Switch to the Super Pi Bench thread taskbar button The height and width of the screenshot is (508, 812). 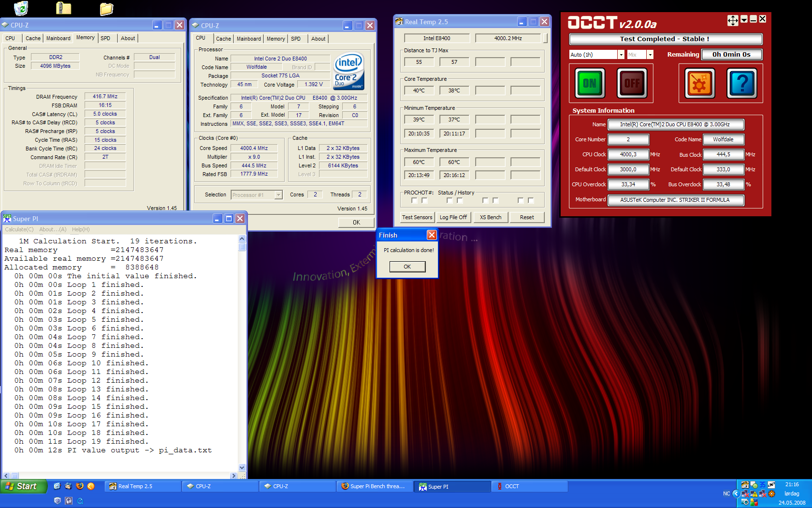375,486
